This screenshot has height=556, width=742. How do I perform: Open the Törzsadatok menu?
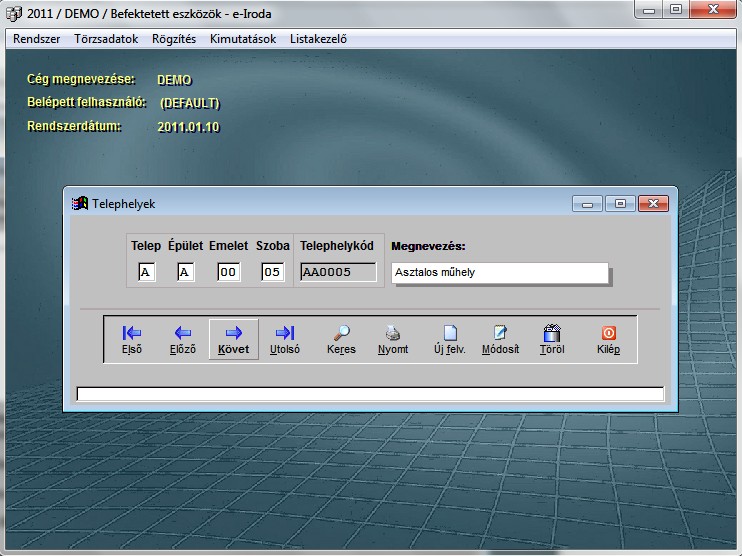pyautogui.click(x=106, y=39)
